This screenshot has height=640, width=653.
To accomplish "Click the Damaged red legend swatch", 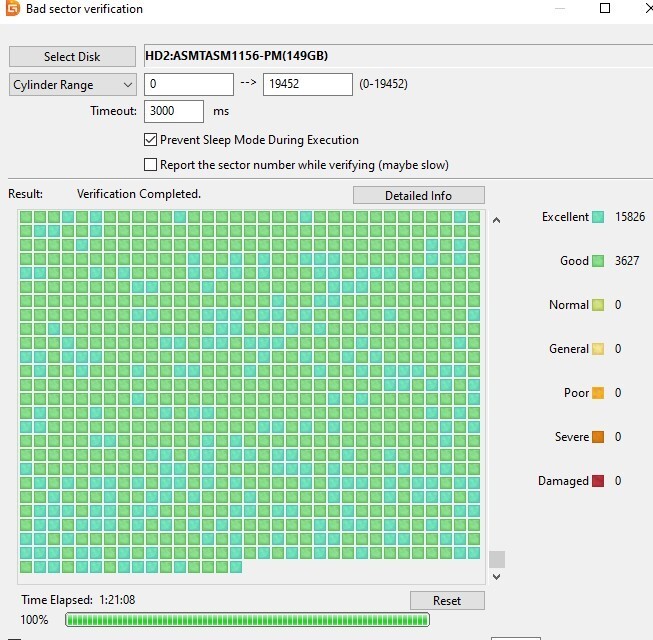I will [x=598, y=481].
